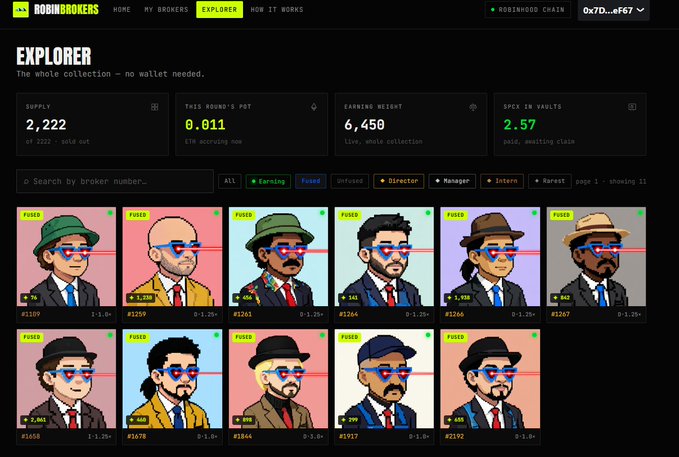Click the 0.011 pot value
This screenshot has height=457, width=679.
pyautogui.click(x=205, y=125)
